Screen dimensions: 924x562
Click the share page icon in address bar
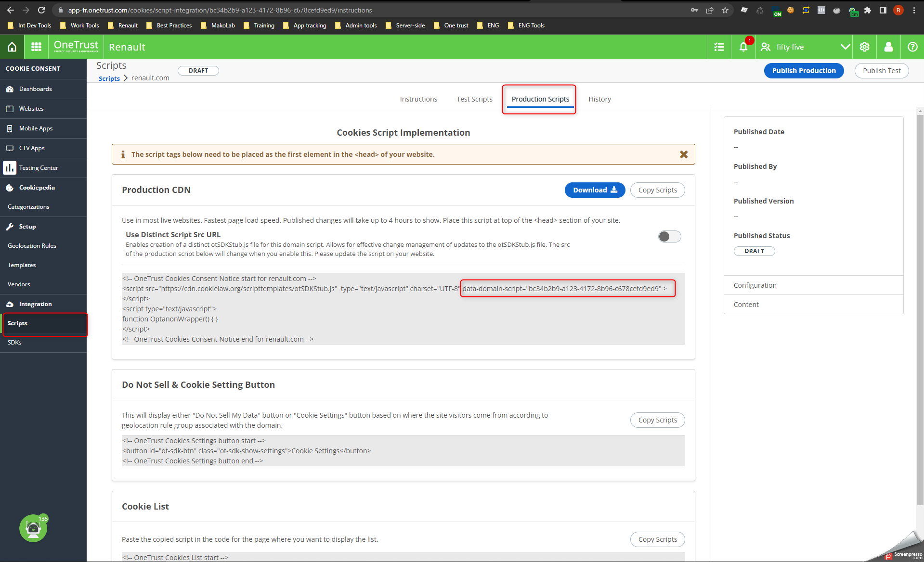tap(710, 10)
